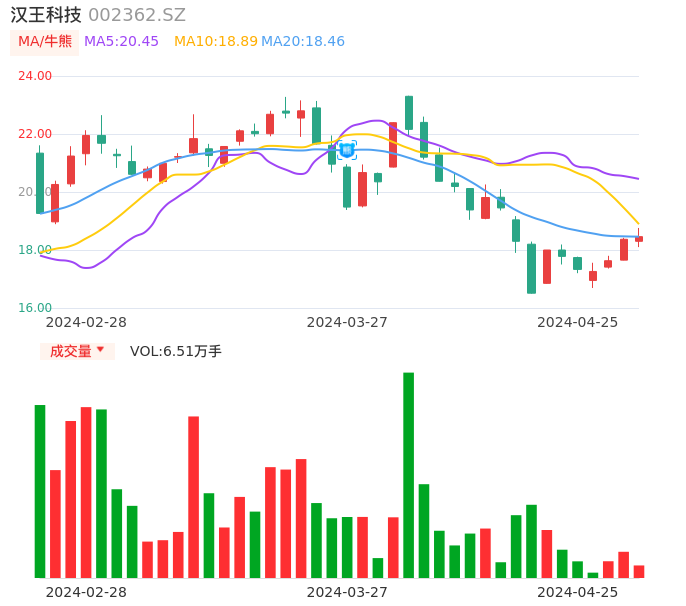Click the 16.00 price axis label

pos(35,308)
